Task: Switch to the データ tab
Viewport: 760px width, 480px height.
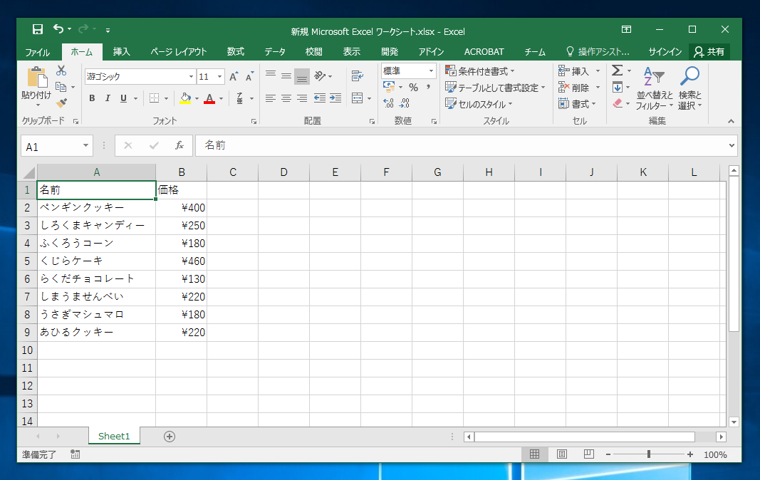Action: point(275,52)
